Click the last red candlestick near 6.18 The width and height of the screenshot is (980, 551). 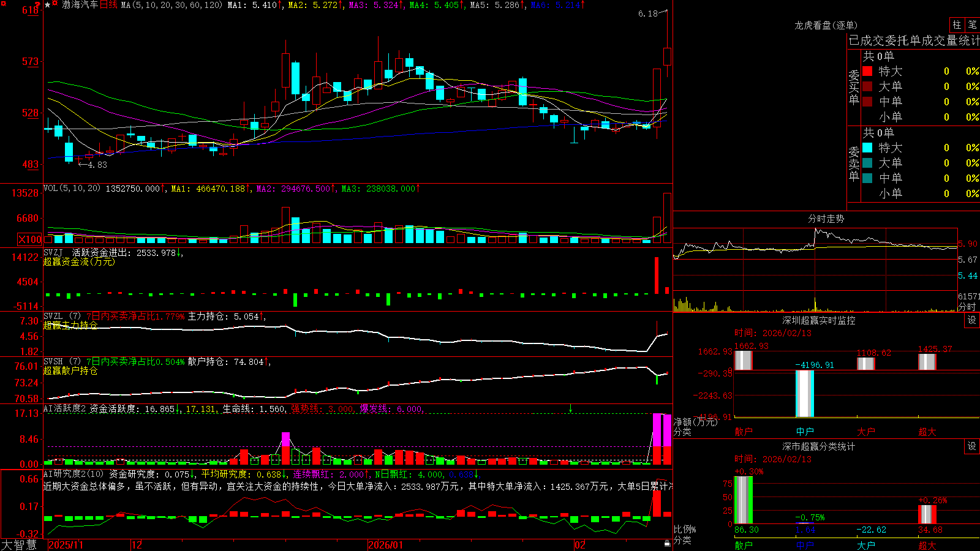click(x=667, y=56)
